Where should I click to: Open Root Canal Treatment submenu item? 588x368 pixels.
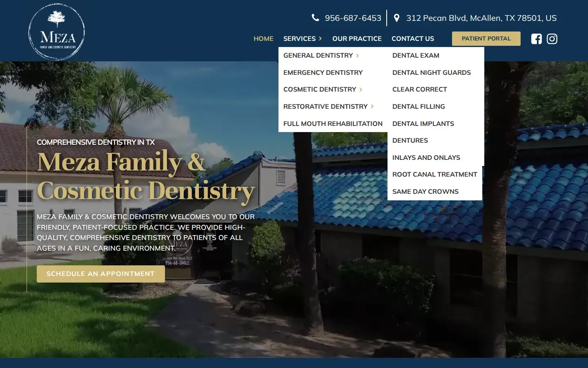coord(434,175)
